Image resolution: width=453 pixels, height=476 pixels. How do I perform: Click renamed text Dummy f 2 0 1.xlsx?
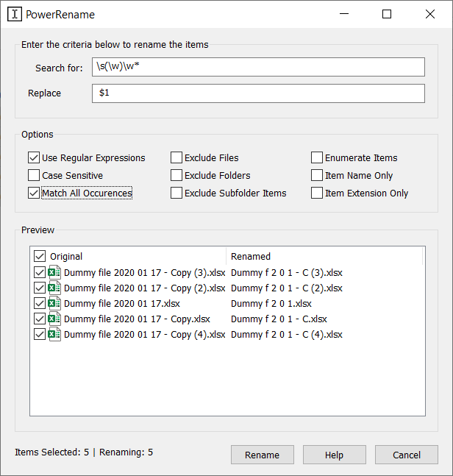[271, 304]
